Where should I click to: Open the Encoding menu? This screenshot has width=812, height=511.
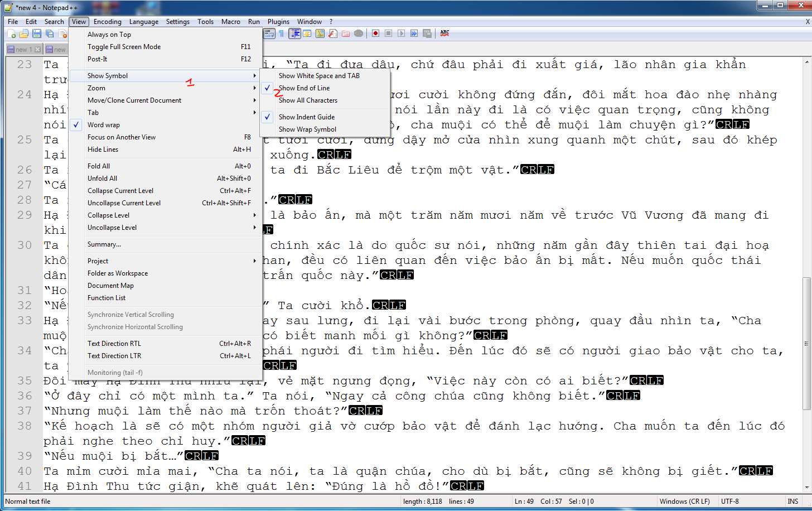(107, 22)
